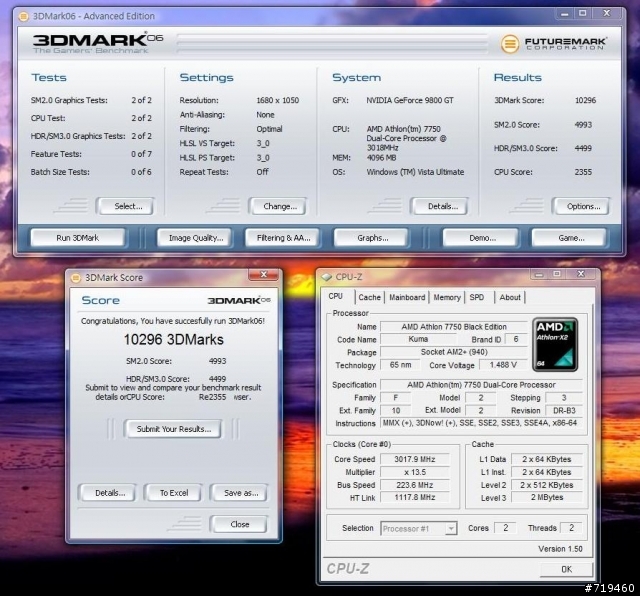Screen dimensions: 640x596
Task: Switch to the Memory tab in CPU-Z
Action: [447, 298]
